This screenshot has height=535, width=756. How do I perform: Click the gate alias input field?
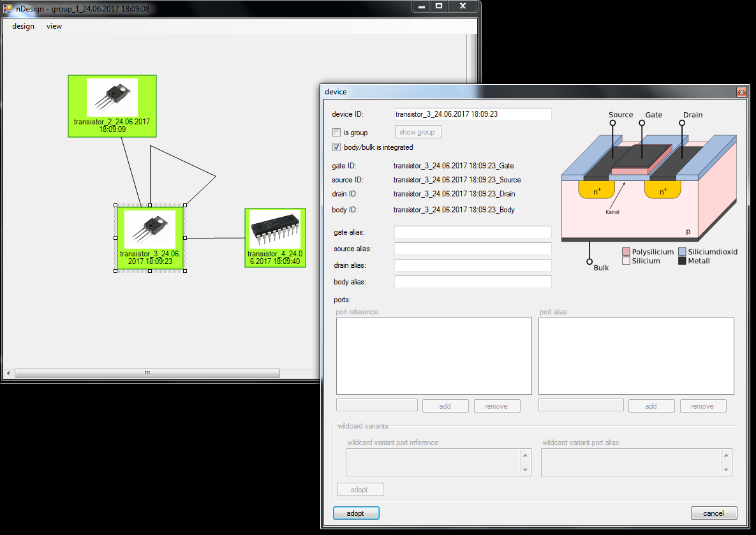[x=473, y=232]
